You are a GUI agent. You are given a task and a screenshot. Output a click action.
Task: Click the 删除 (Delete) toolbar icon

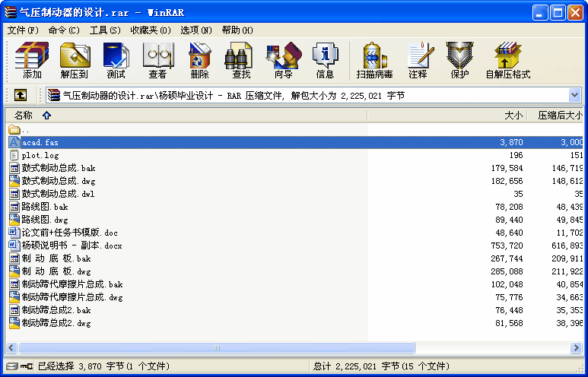pyautogui.click(x=199, y=61)
